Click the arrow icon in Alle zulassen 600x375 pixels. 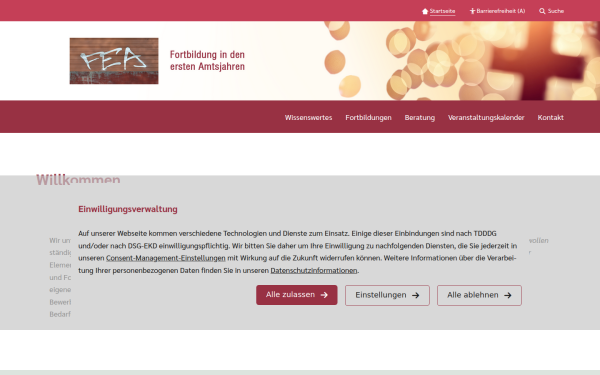324,295
